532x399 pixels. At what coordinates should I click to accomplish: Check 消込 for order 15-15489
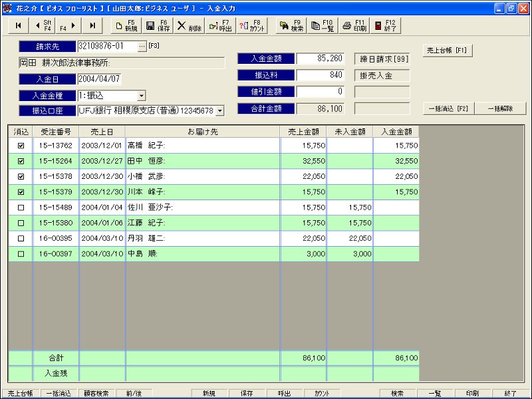pos(21,207)
